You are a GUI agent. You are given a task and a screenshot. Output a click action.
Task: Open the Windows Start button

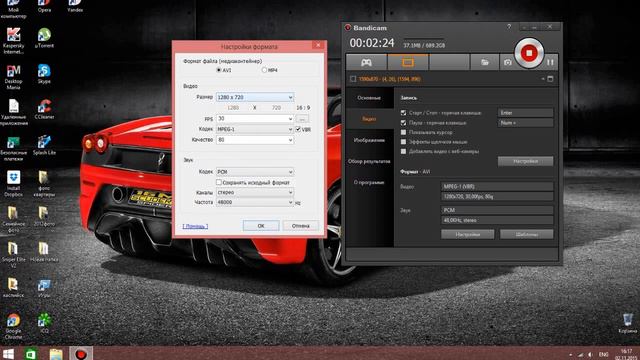point(8,353)
